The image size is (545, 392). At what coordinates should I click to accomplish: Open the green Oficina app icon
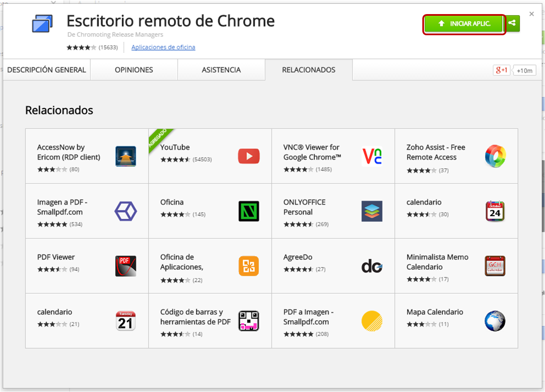(x=249, y=211)
